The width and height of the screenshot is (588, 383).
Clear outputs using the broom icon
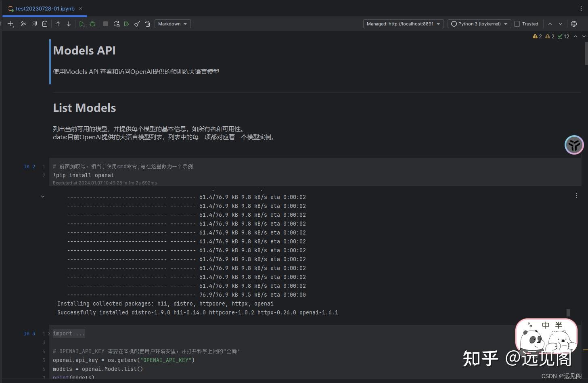[137, 24]
